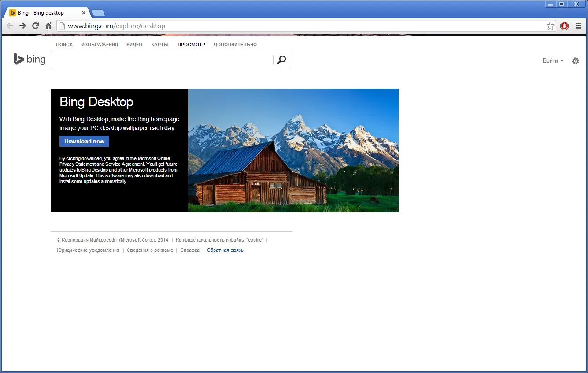Open the Справка help link
588x373 pixels.
(190, 250)
